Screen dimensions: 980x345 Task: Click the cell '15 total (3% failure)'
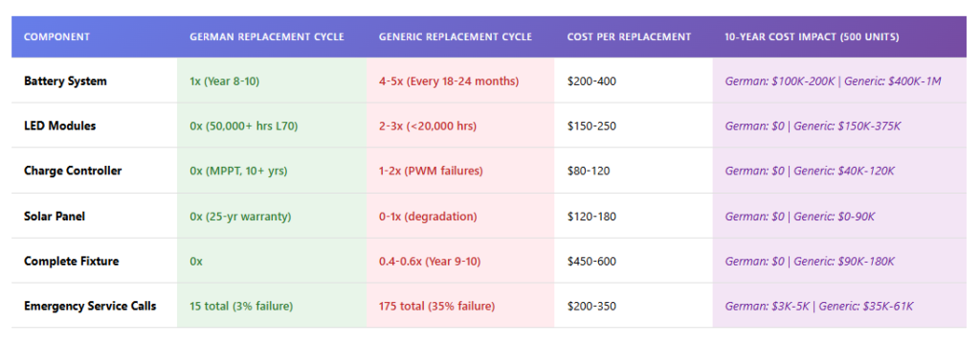point(241,306)
